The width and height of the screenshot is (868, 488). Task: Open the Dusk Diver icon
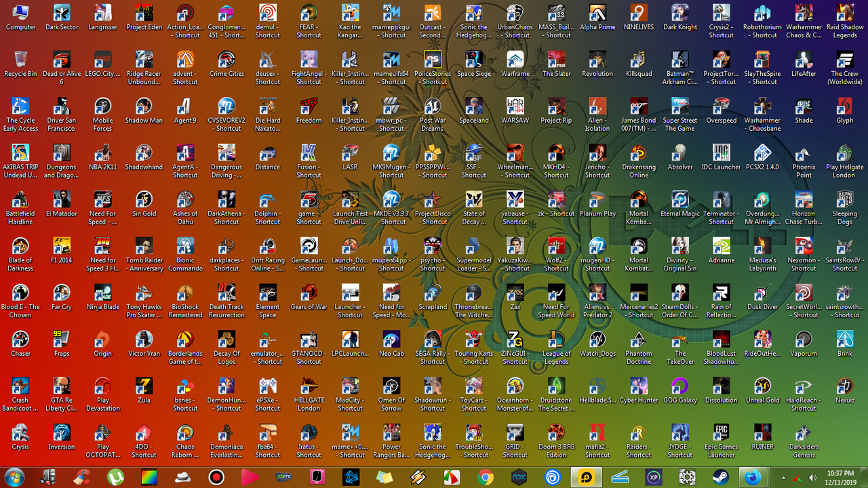[x=762, y=298]
